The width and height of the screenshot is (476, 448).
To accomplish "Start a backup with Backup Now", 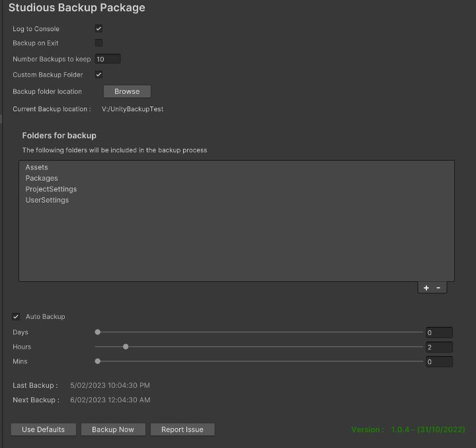I will point(113,429).
